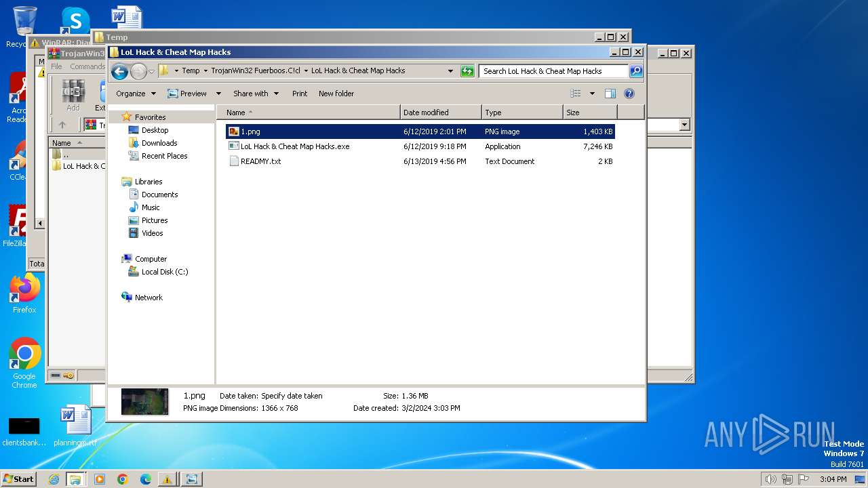
Task: Open Music library
Action: [151, 207]
